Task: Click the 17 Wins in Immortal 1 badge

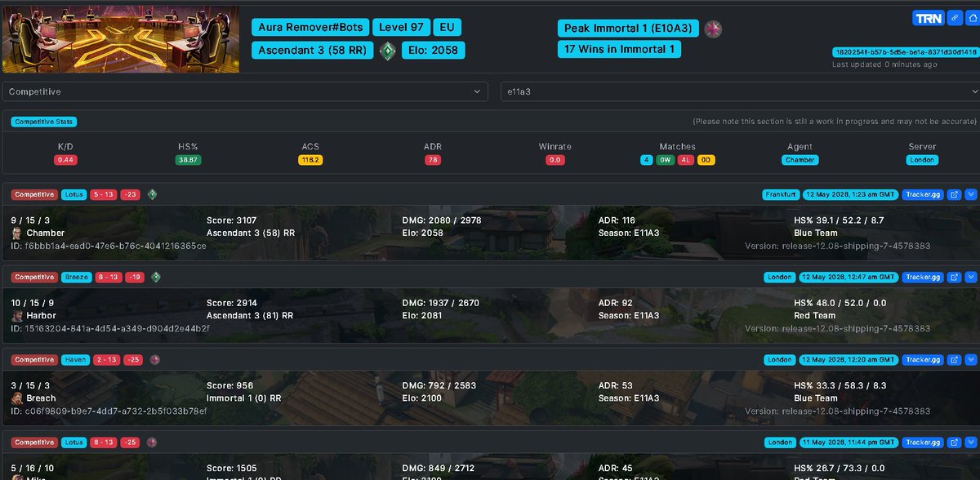Action: point(619,50)
